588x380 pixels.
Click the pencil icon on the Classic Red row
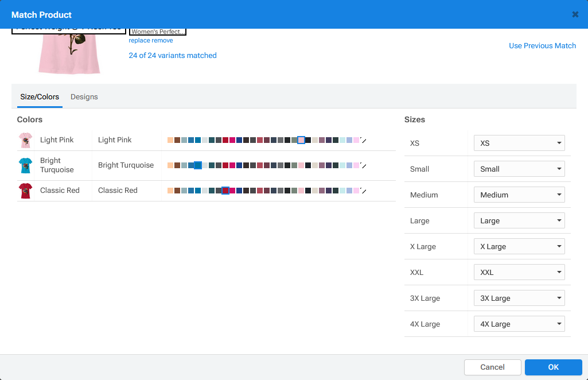[364, 191]
